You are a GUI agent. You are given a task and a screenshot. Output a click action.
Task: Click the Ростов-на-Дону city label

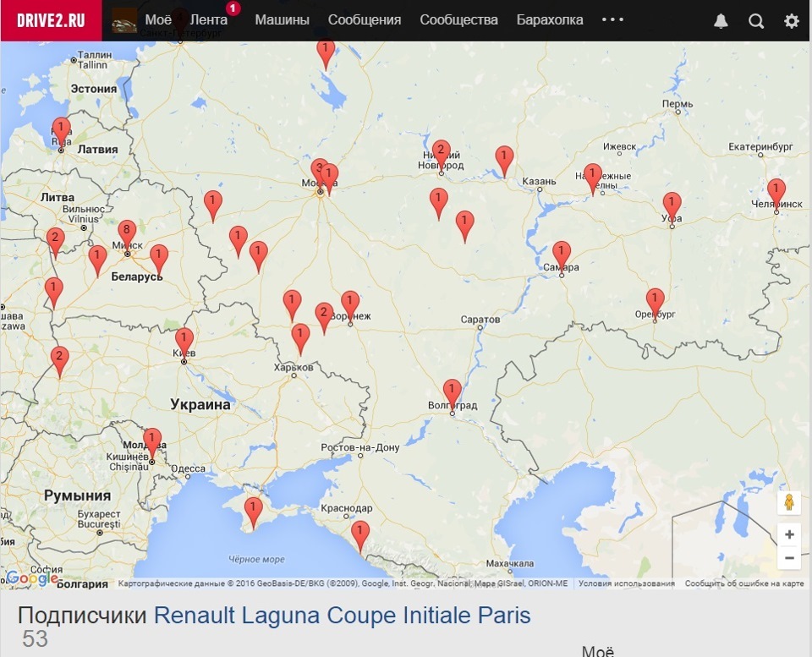[x=360, y=447]
